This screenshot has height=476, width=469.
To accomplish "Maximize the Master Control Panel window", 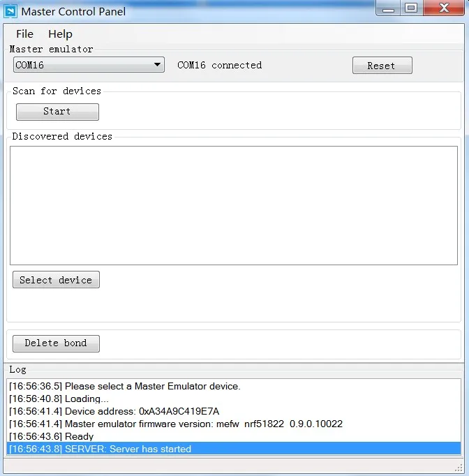I will coord(411,8).
